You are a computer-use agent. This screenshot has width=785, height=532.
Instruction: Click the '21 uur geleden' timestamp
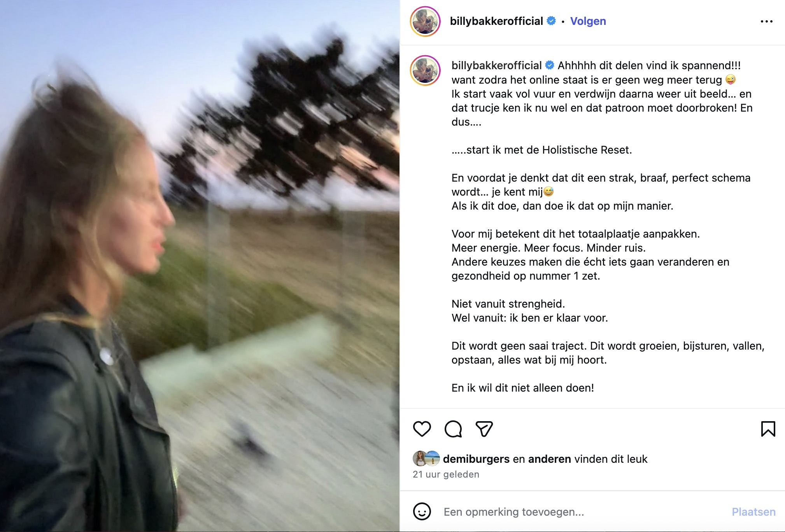[x=446, y=474]
